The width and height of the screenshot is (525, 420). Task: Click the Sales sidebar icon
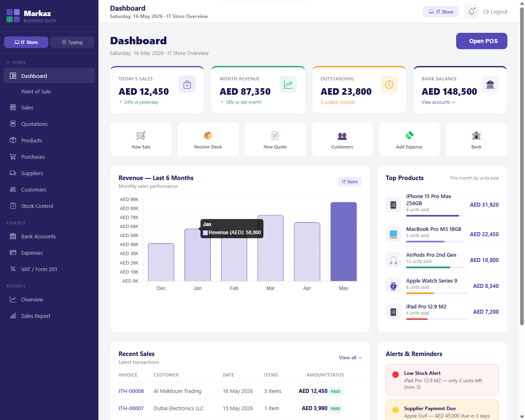[x=13, y=107]
